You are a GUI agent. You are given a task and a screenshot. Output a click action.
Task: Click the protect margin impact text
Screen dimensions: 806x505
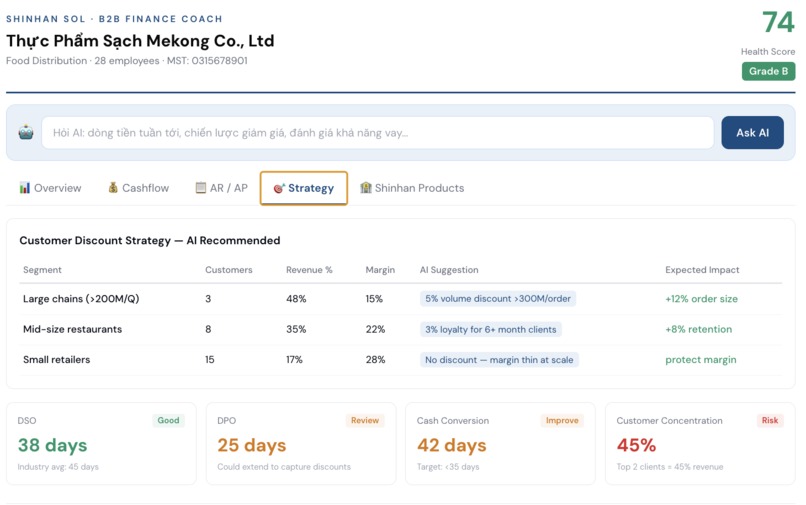701,360
